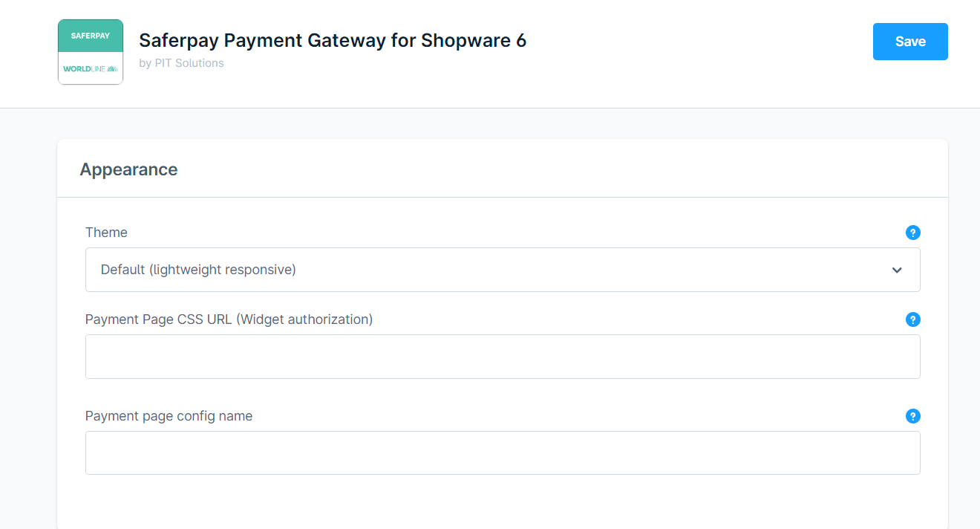Click the Theme field label
The height and width of the screenshot is (529, 980).
pos(106,233)
